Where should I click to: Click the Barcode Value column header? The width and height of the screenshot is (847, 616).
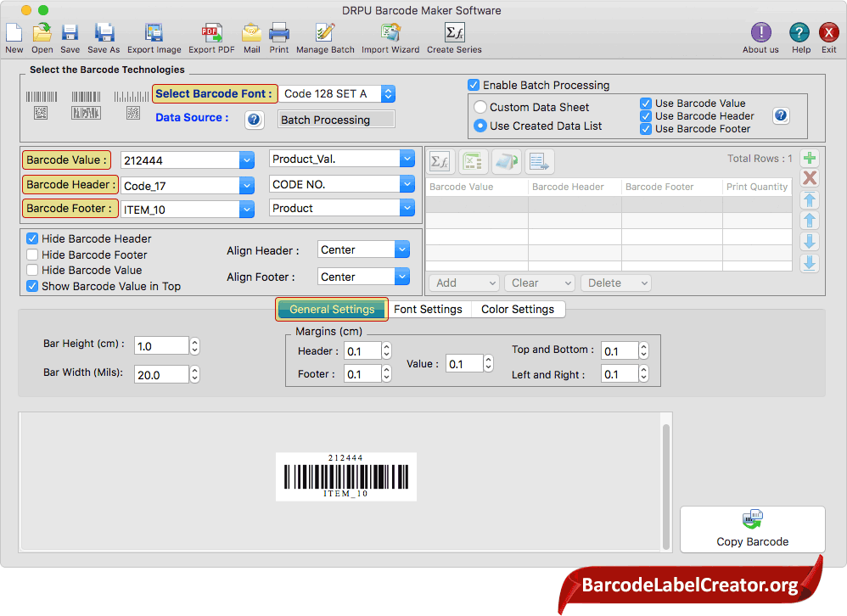(x=477, y=187)
